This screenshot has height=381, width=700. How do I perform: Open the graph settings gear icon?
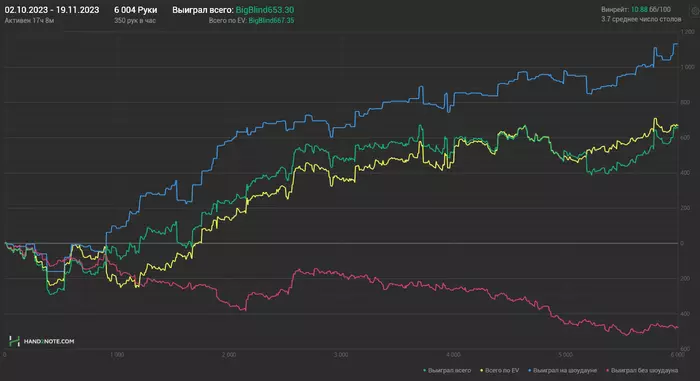click(x=696, y=11)
